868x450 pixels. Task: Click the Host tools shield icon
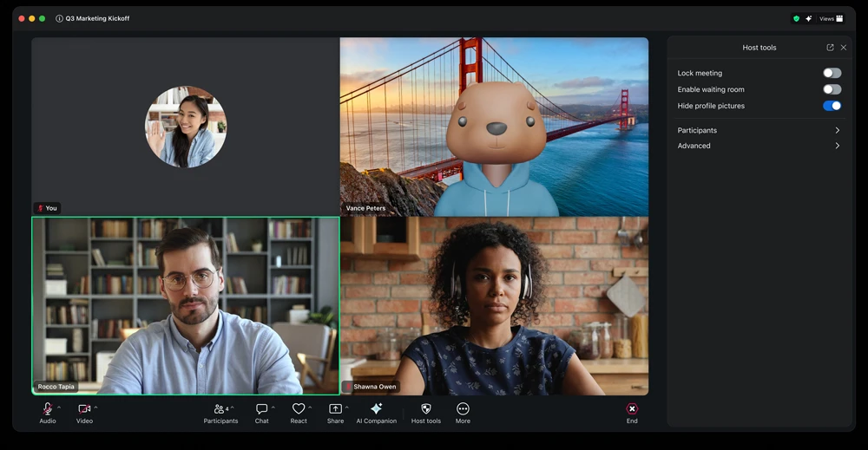click(x=425, y=409)
